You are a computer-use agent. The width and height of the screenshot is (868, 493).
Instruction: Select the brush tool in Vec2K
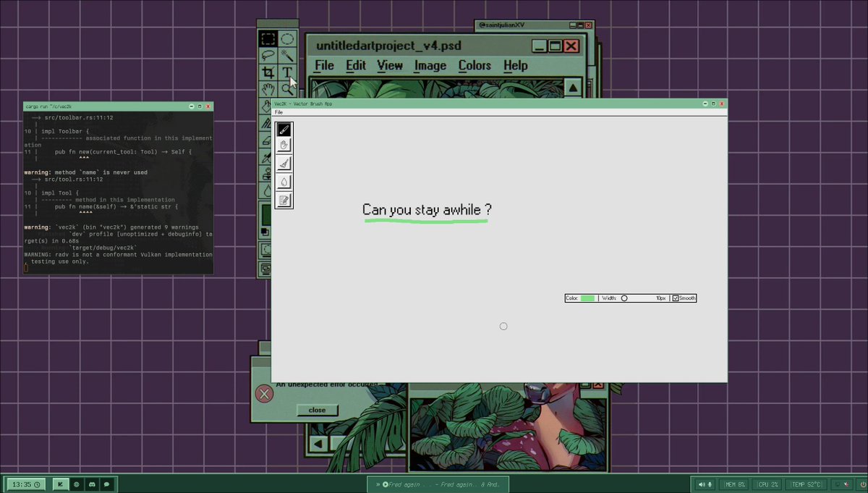click(x=284, y=130)
